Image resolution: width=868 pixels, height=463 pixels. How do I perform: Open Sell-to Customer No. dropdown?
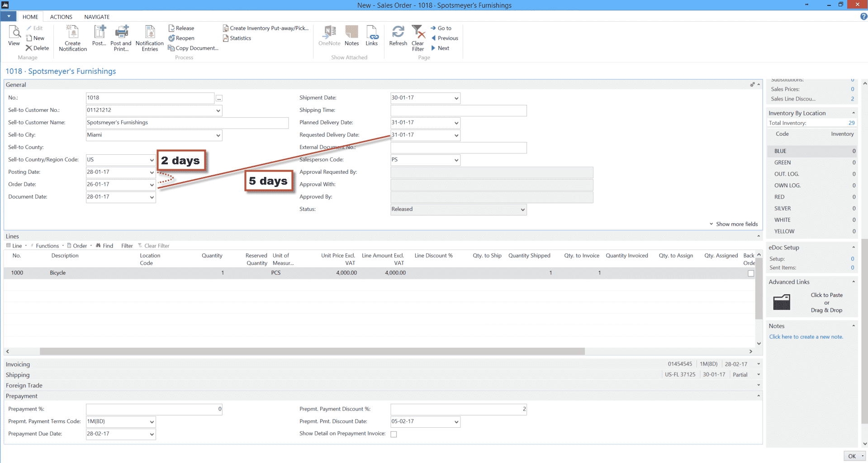point(218,110)
